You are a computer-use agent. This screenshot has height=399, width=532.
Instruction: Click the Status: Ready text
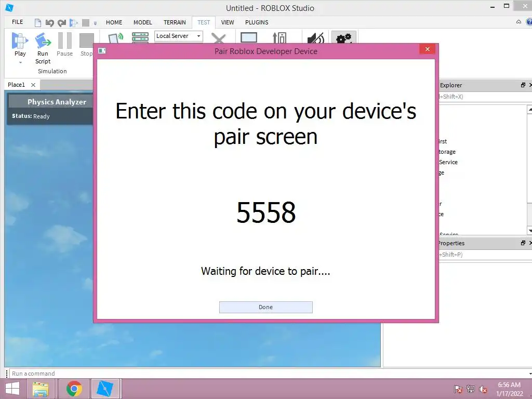point(31,116)
